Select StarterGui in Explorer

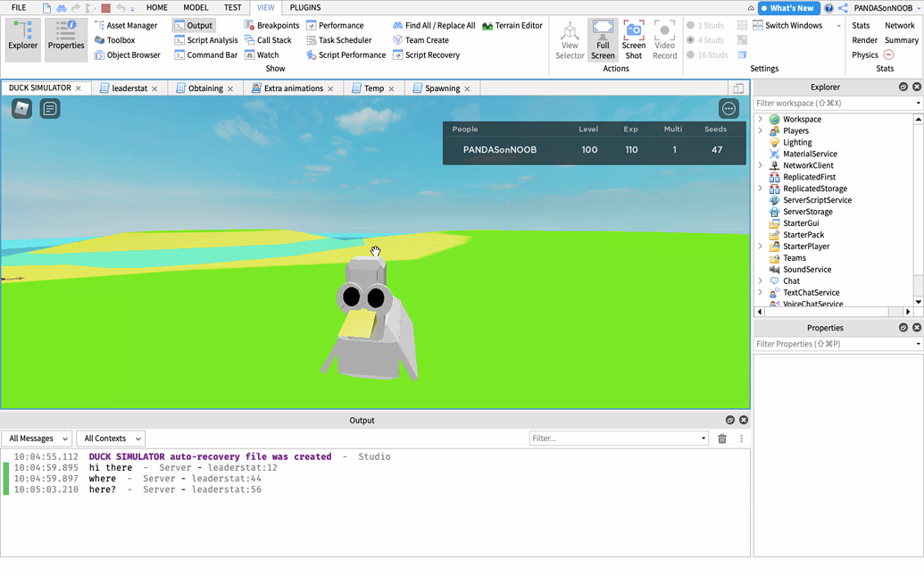point(800,222)
